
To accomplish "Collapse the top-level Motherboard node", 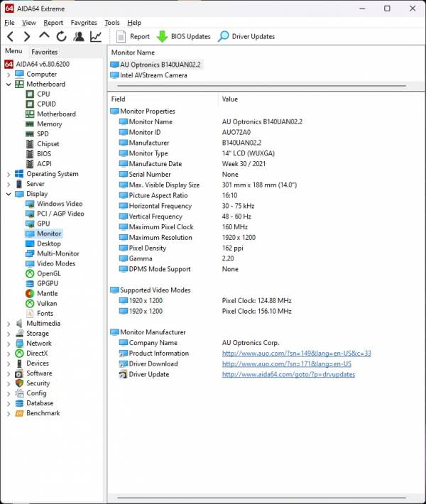I will 9,84.
